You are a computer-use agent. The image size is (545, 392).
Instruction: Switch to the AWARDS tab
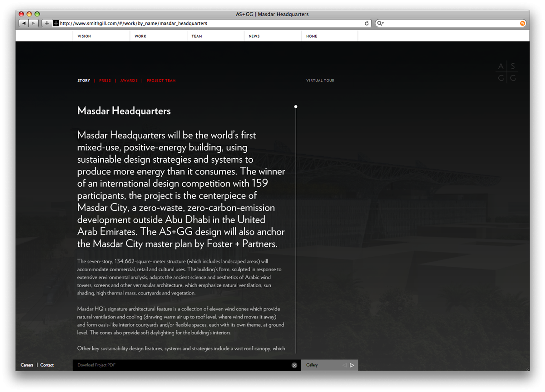point(129,80)
